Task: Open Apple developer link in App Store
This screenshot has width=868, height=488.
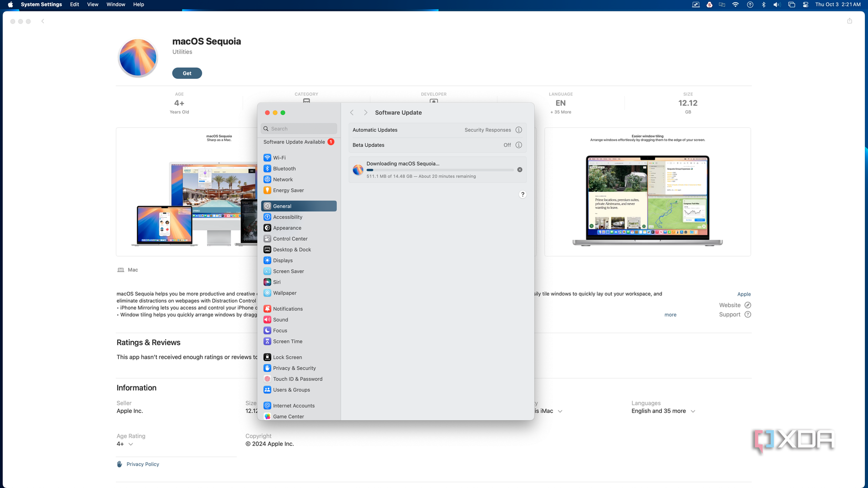Action: coord(744,294)
